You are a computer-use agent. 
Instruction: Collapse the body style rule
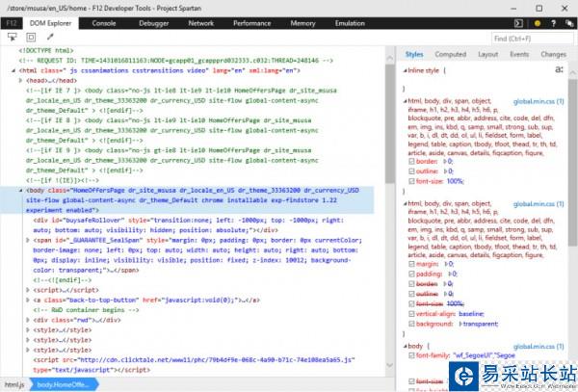(406, 347)
